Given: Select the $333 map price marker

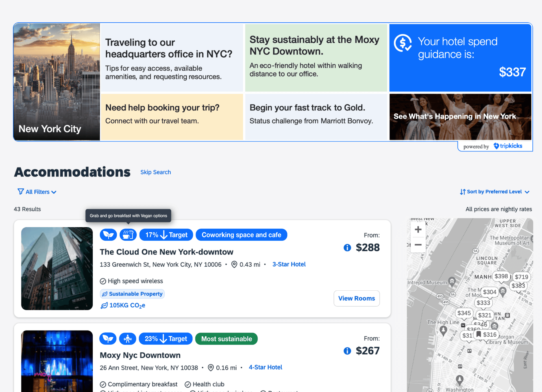Looking at the screenshot, I should (x=483, y=303).
